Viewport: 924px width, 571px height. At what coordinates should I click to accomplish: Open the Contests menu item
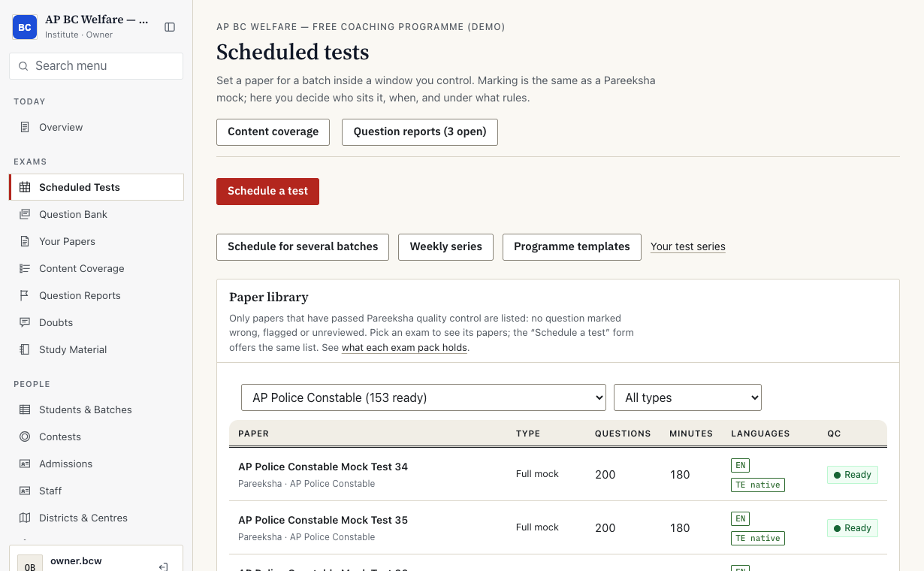pyautogui.click(x=96, y=437)
